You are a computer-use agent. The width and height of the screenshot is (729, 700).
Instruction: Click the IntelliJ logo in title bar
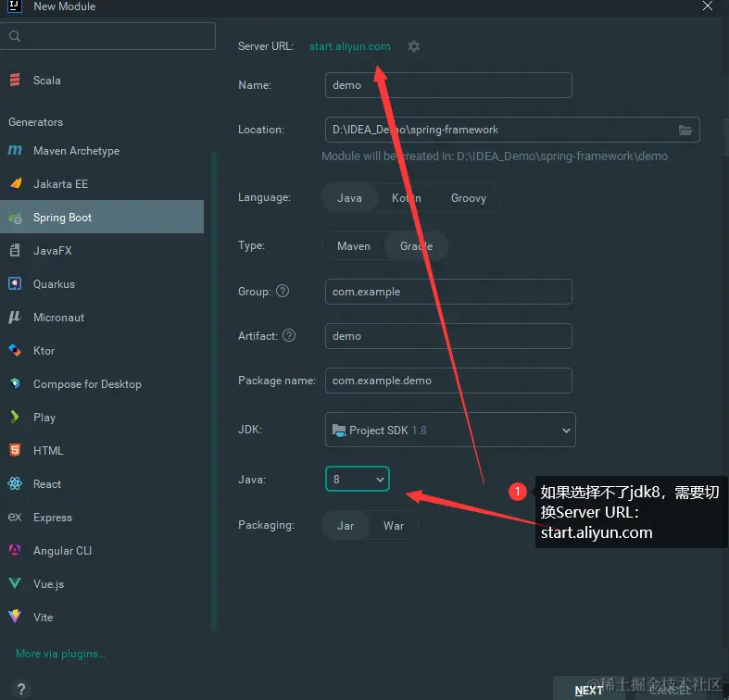pos(15,6)
